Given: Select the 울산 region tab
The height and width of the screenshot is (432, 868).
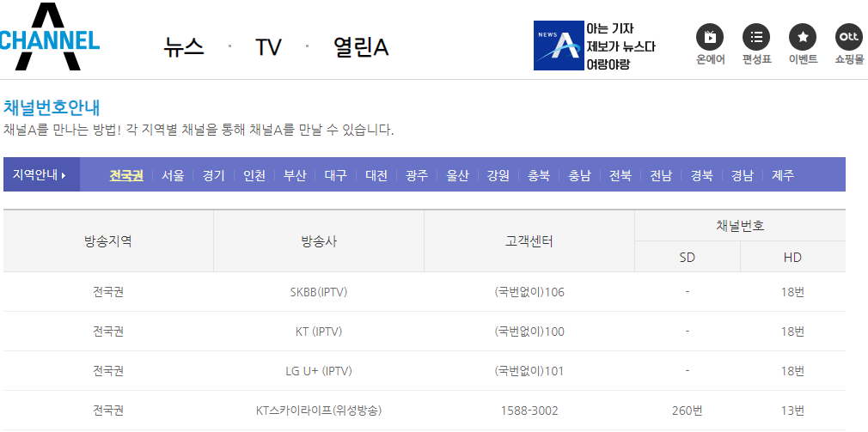Looking at the screenshot, I should [458, 175].
